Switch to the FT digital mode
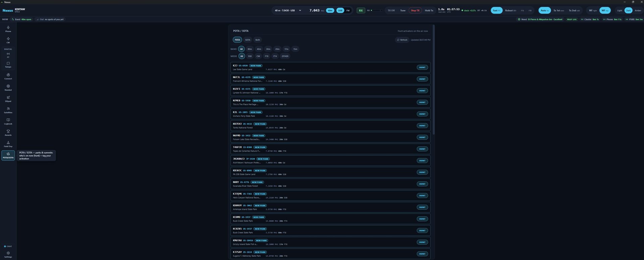The image size is (644, 260). tap(8, 55)
